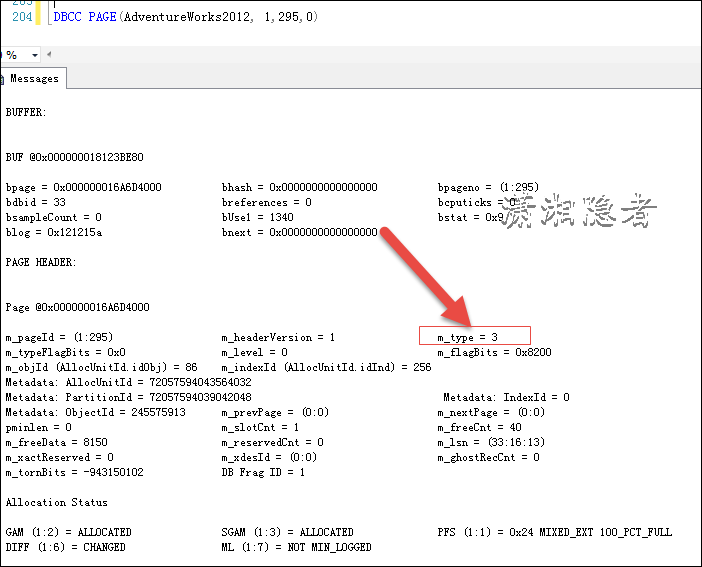Image resolution: width=702 pixels, height=567 pixels.
Task: Select bnext = 0x0000000000000000 entry
Action: coord(300,232)
